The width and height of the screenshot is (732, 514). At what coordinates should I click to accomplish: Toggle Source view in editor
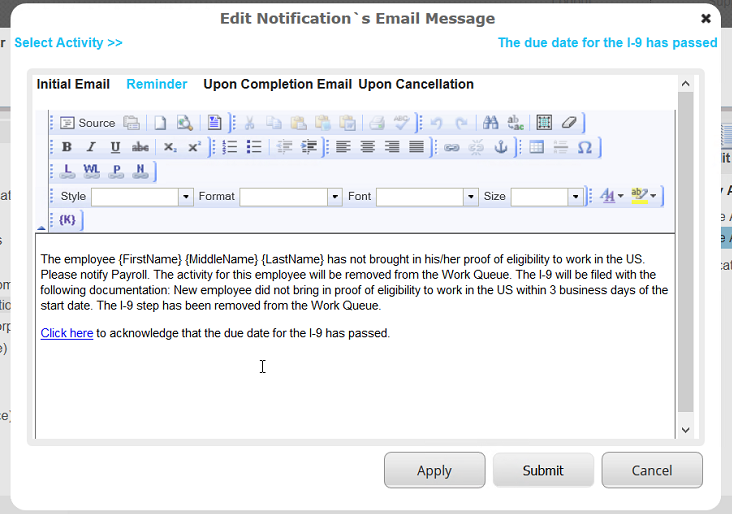click(88, 123)
